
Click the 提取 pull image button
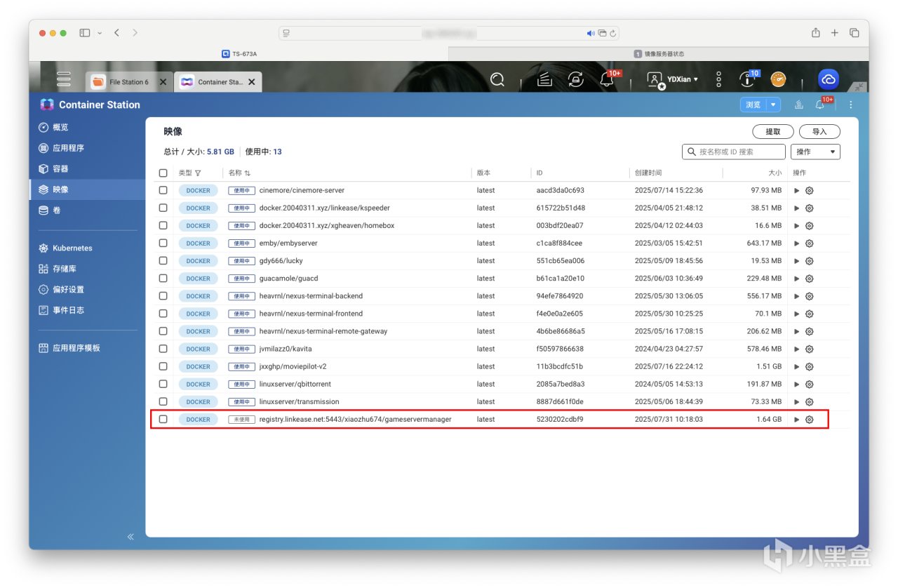coord(773,131)
